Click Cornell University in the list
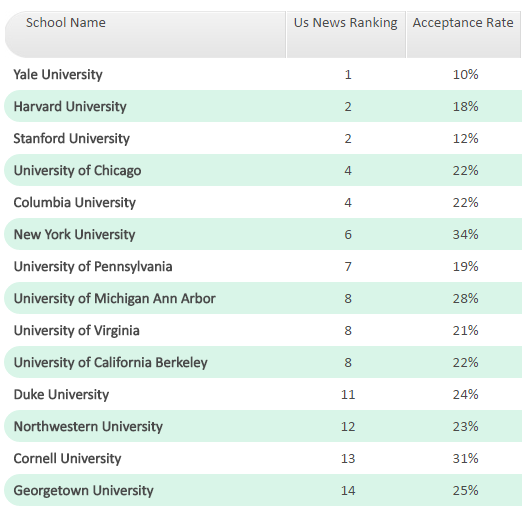The width and height of the screenshot is (522, 512). coord(67,458)
